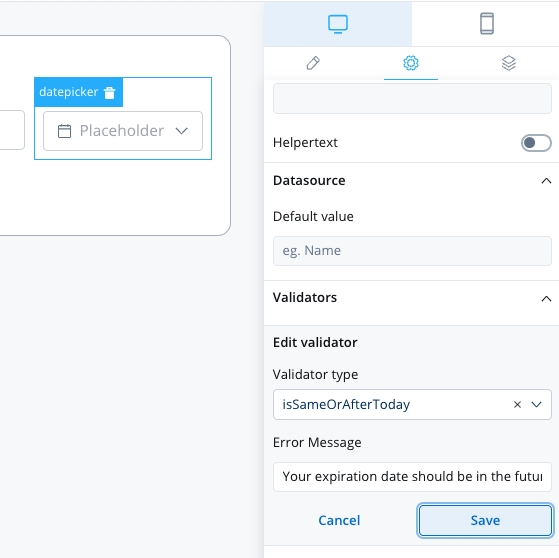
Task: Open the Validator type dropdown arrow
Action: (537, 404)
